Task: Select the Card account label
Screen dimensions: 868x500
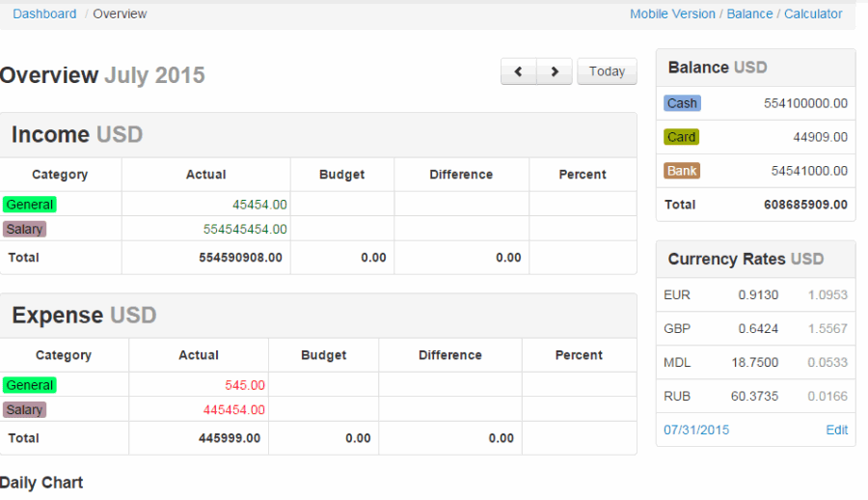Action: (x=681, y=137)
